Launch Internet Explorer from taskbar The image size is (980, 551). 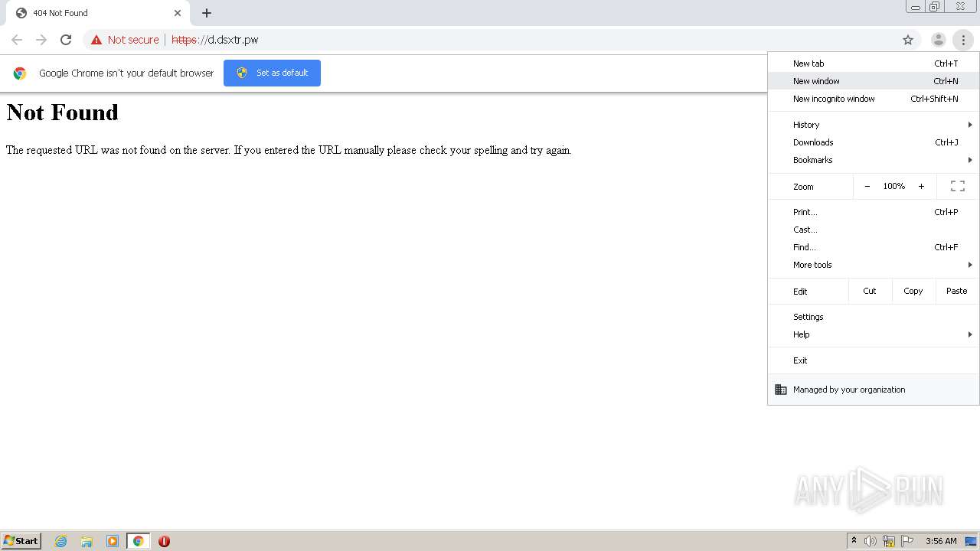click(60, 541)
